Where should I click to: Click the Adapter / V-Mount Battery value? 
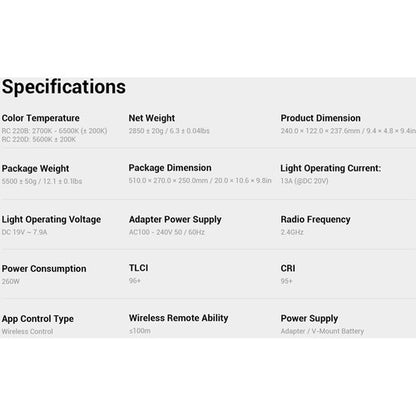[322, 331]
